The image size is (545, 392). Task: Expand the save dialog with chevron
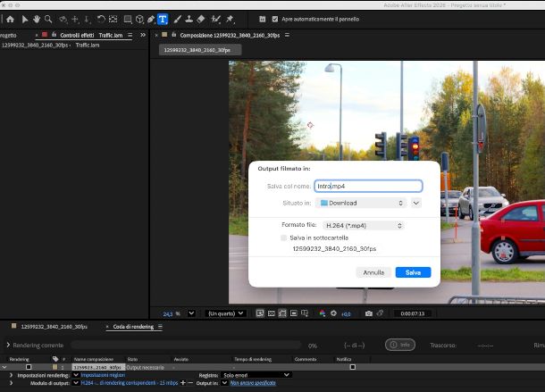tap(416, 203)
